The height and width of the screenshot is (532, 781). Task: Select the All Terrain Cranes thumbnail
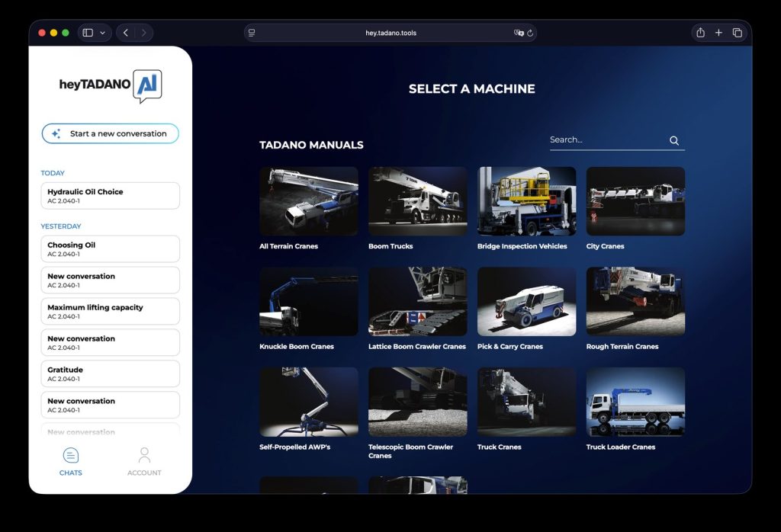click(x=309, y=201)
